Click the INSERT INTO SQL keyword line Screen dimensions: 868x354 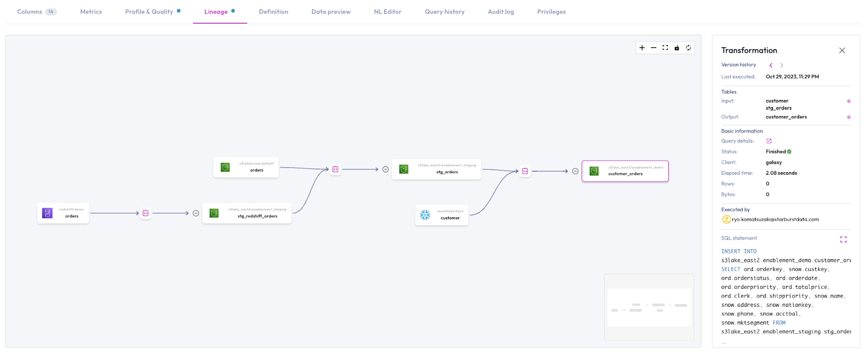coord(738,252)
